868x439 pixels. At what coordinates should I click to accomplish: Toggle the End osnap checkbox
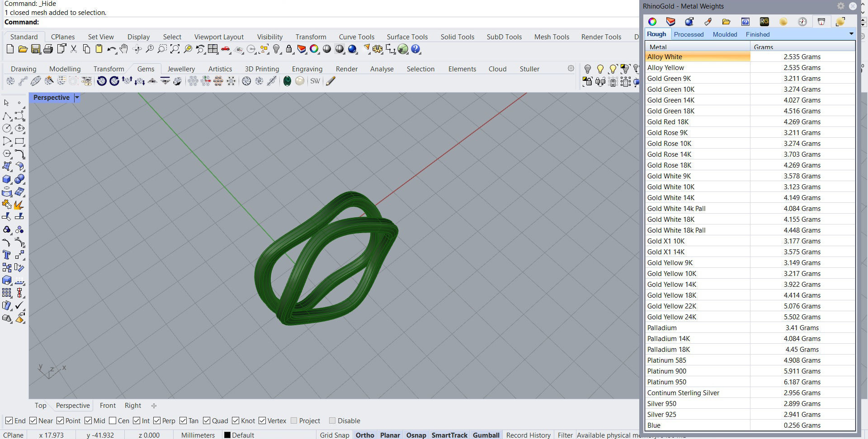pos(9,420)
